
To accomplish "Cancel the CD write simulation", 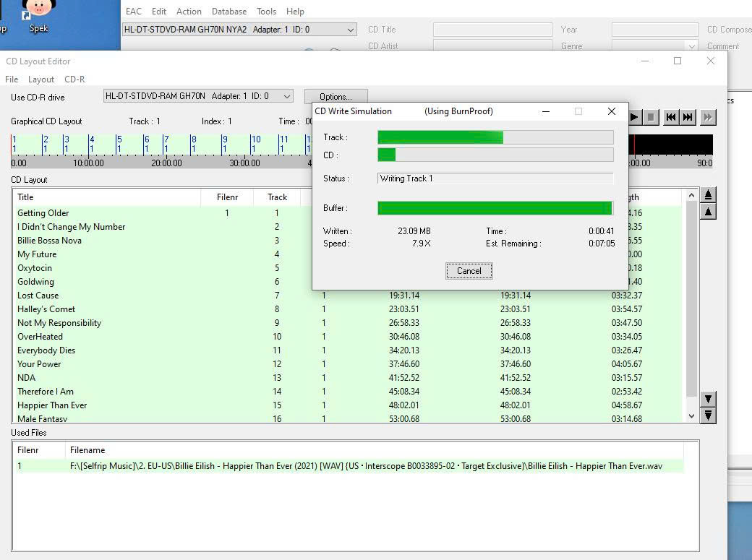I will click(469, 271).
